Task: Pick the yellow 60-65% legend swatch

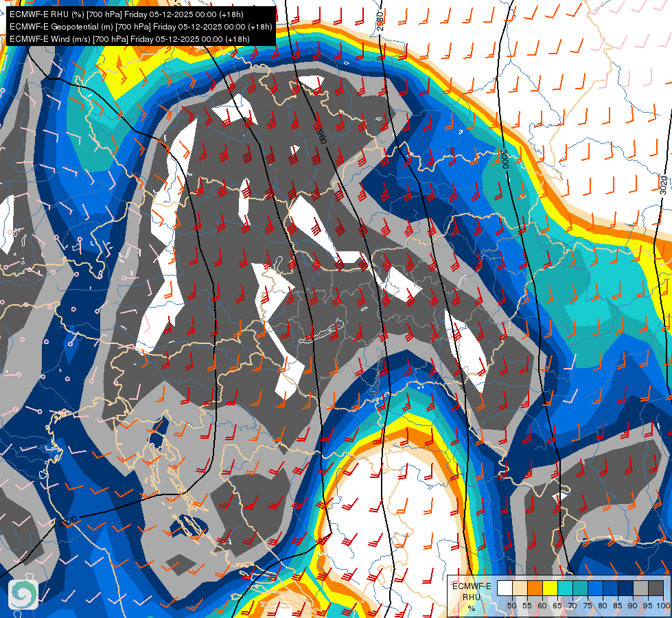Action: pyautogui.click(x=551, y=588)
